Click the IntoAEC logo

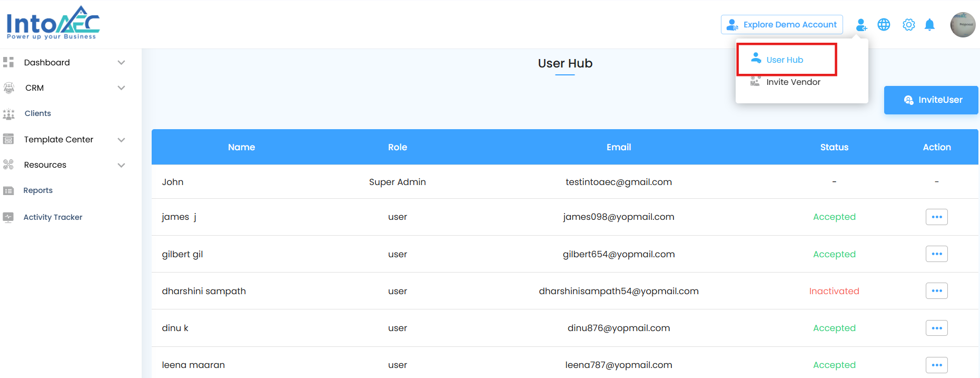[x=53, y=23]
